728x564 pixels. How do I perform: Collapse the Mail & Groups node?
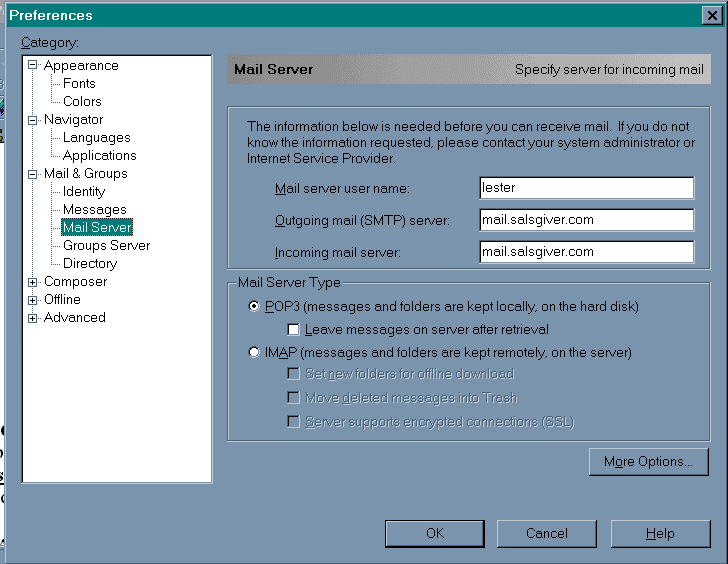[x=33, y=174]
